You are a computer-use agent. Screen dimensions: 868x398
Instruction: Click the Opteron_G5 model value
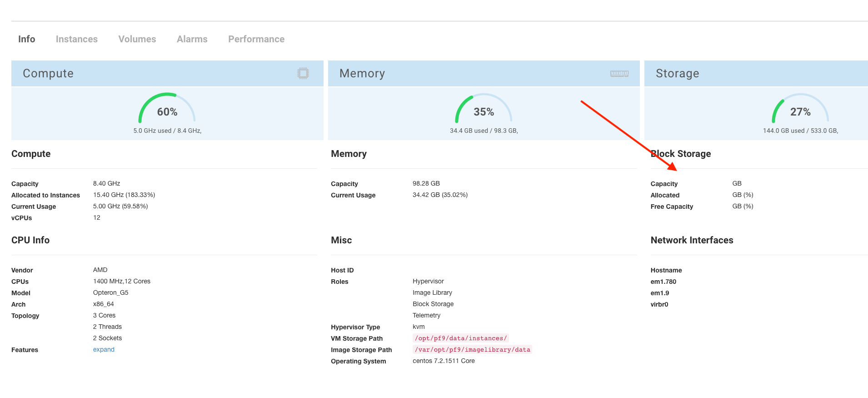tap(111, 292)
